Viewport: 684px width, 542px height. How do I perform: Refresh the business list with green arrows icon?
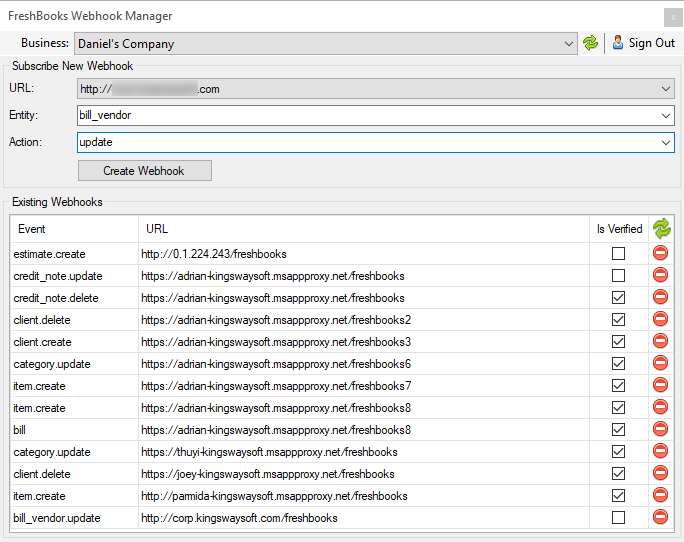click(590, 43)
